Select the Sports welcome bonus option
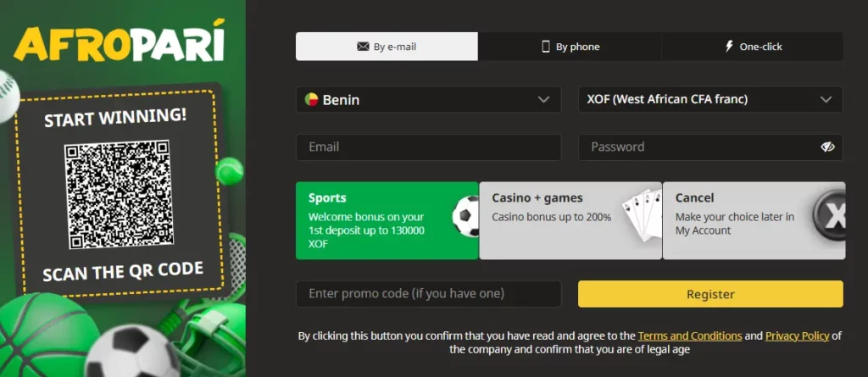This screenshot has height=377, width=868. (x=387, y=220)
